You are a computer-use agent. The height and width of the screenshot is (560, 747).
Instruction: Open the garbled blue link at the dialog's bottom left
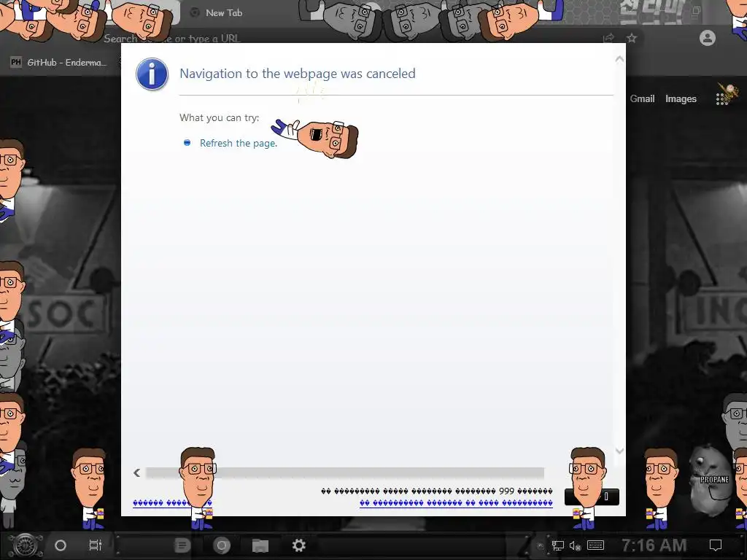click(x=172, y=503)
